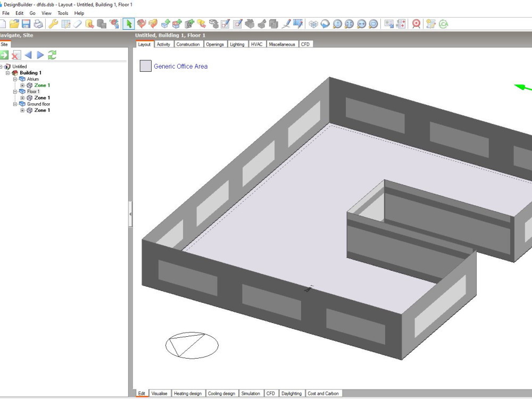Click the Generic Office Area link
The image size is (532, 399).
click(180, 66)
